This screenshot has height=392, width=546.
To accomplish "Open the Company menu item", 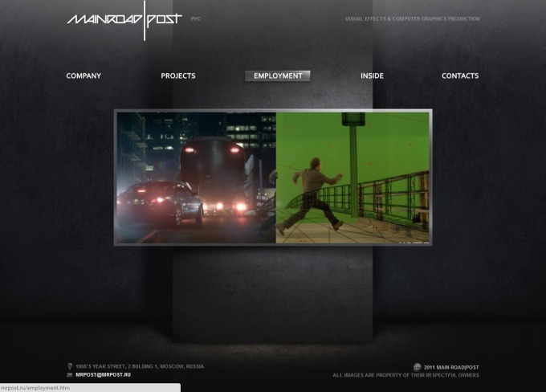I will (84, 76).
